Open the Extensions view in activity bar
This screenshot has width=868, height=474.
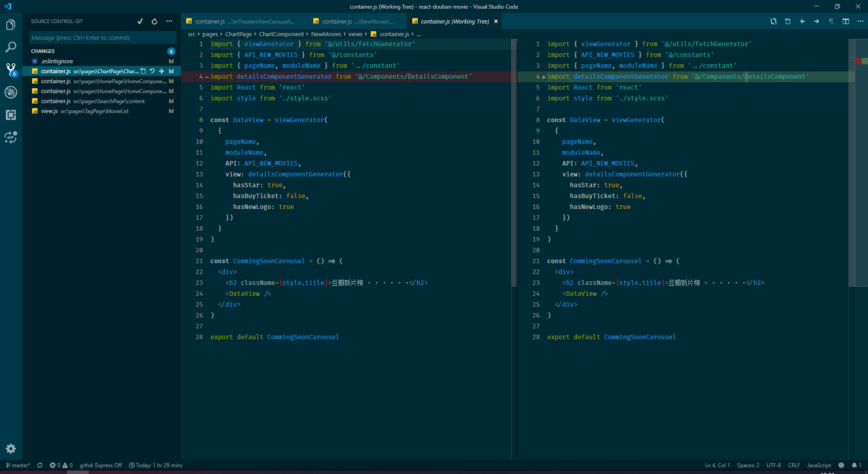pyautogui.click(x=11, y=115)
